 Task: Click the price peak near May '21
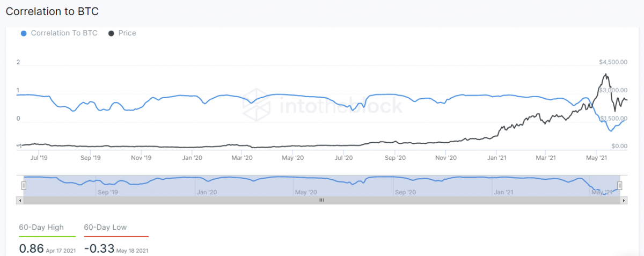[x=606, y=74]
